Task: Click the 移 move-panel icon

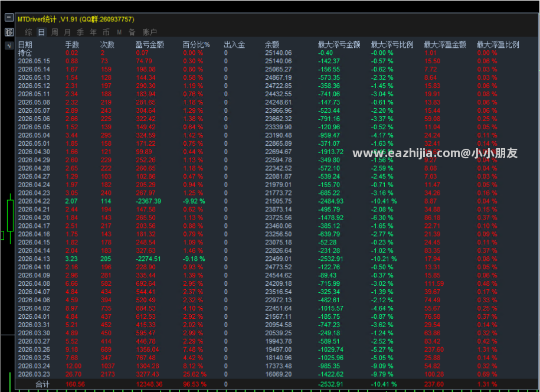Action: click(9, 32)
